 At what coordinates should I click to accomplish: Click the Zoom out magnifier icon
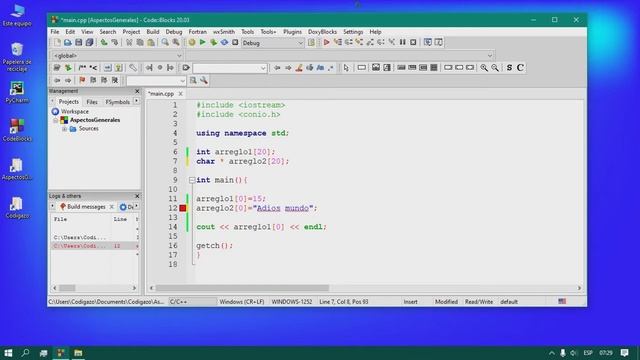[x=495, y=68]
